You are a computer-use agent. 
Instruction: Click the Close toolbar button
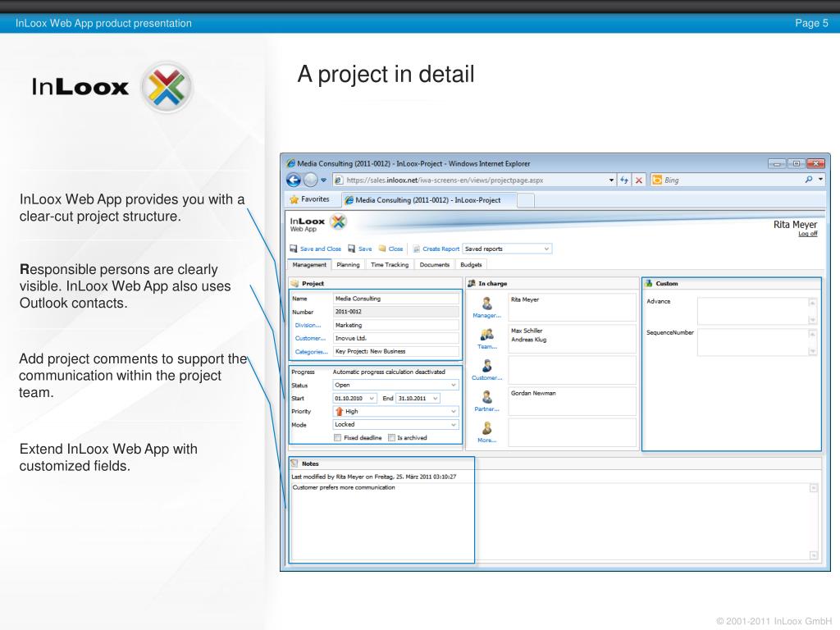pyautogui.click(x=390, y=249)
